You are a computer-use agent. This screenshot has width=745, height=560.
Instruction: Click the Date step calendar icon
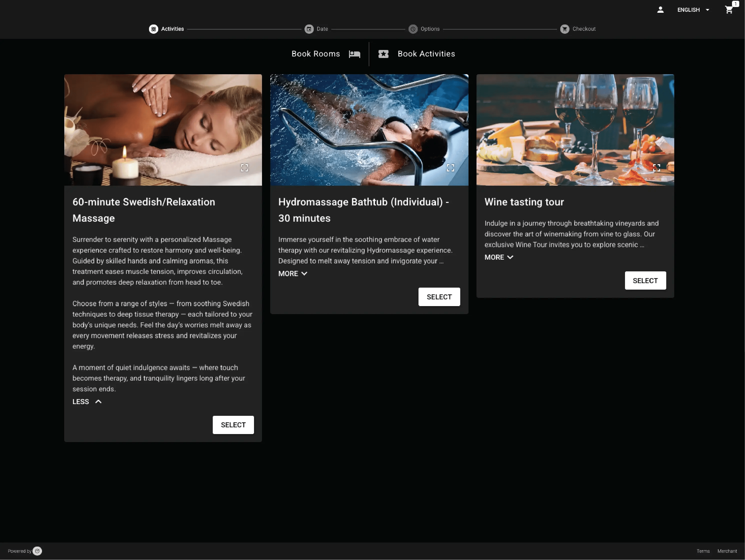309,29
